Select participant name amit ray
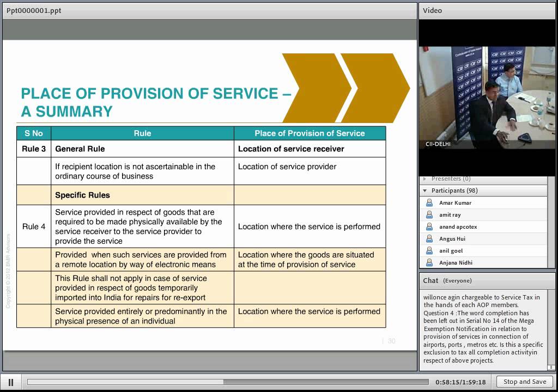The image size is (558, 392). [x=450, y=215]
